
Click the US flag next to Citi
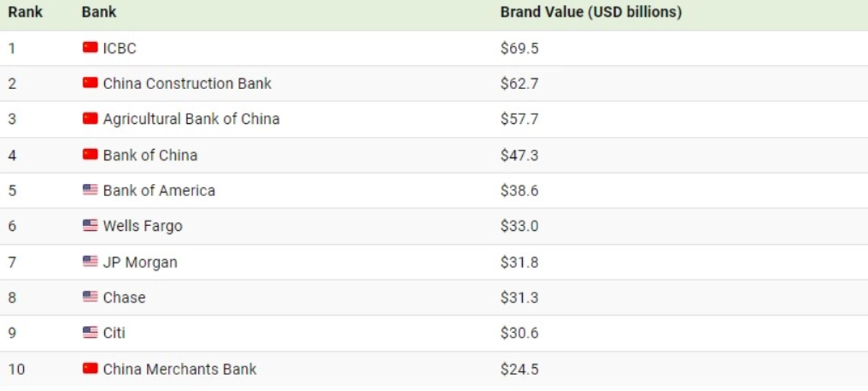(90, 332)
